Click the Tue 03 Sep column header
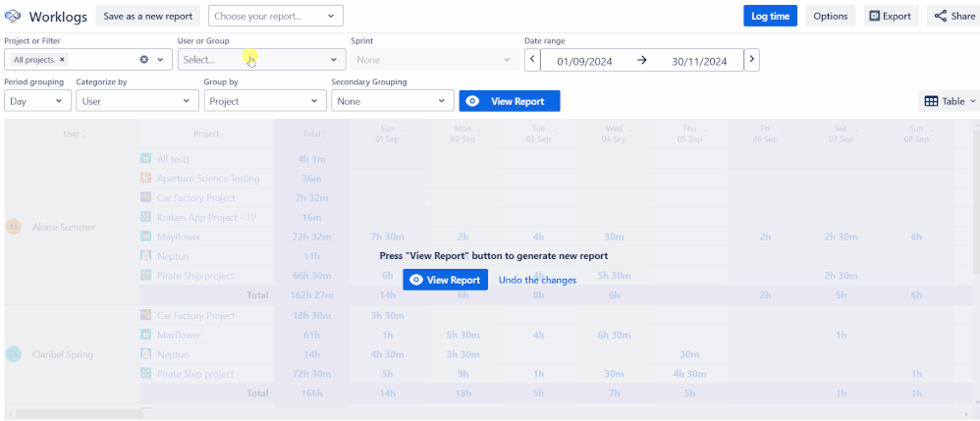 pyautogui.click(x=538, y=133)
